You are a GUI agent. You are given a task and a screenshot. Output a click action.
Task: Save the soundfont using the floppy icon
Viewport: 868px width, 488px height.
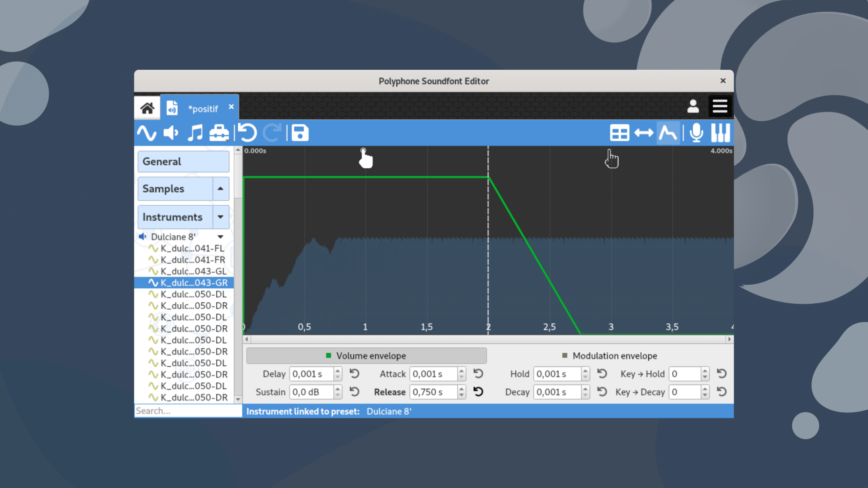(300, 133)
